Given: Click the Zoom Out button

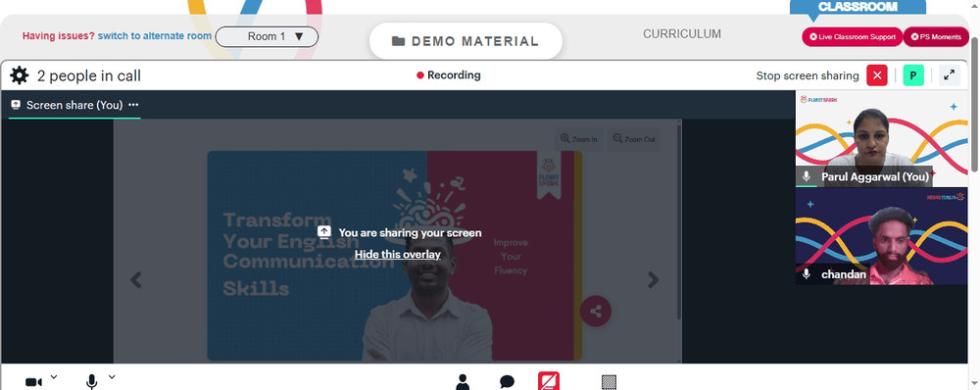Looking at the screenshot, I should pyautogui.click(x=634, y=139).
